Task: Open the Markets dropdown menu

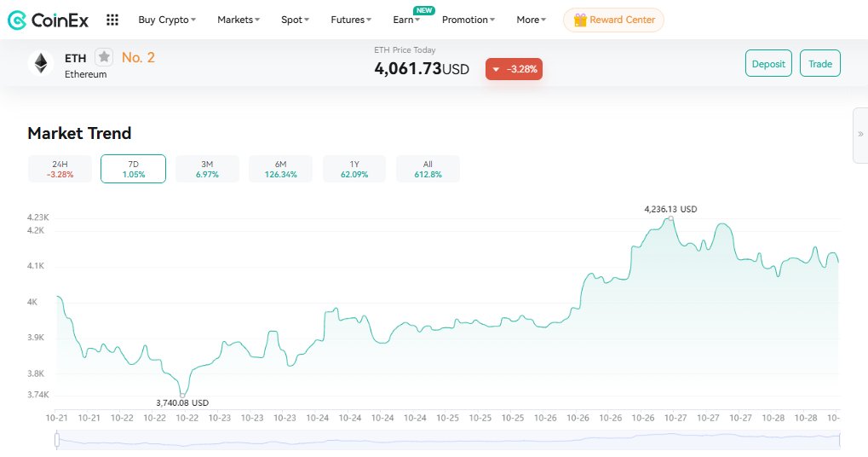Action: 238,20
